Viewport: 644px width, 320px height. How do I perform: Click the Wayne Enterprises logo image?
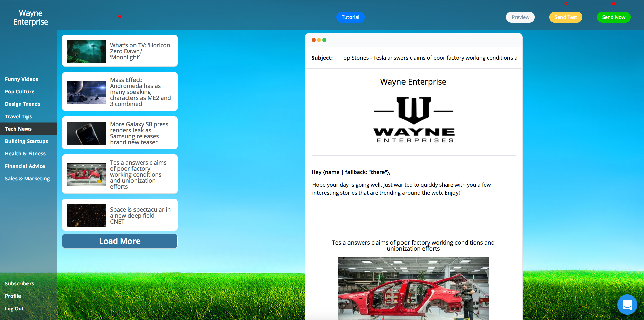tap(414, 120)
